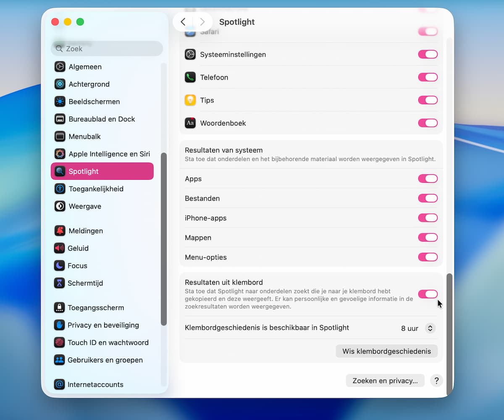Click the Focus moon icon

point(60,266)
